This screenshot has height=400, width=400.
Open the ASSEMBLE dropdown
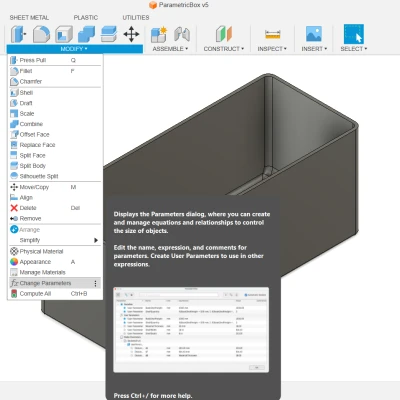tap(170, 49)
